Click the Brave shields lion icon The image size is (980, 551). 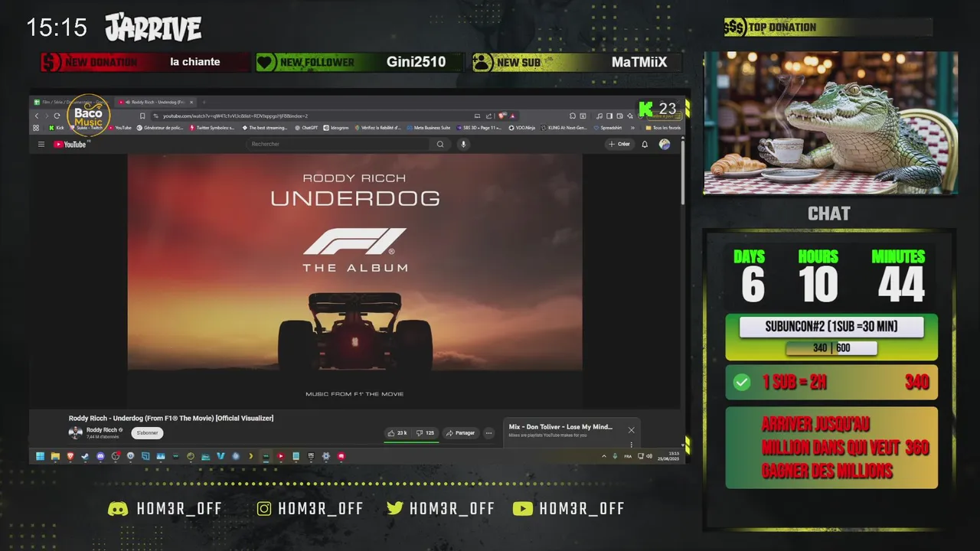[501, 116]
